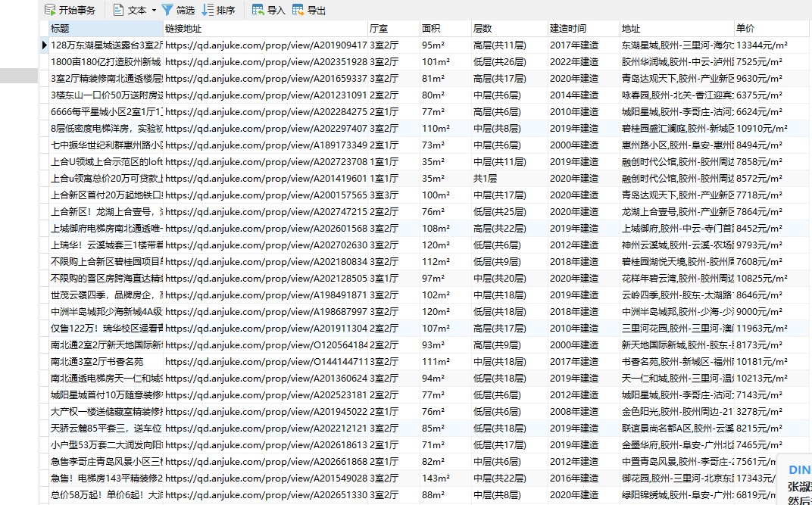Select price cell '3278元/m²'
Screen dimensions: 812x505
click(x=773, y=411)
